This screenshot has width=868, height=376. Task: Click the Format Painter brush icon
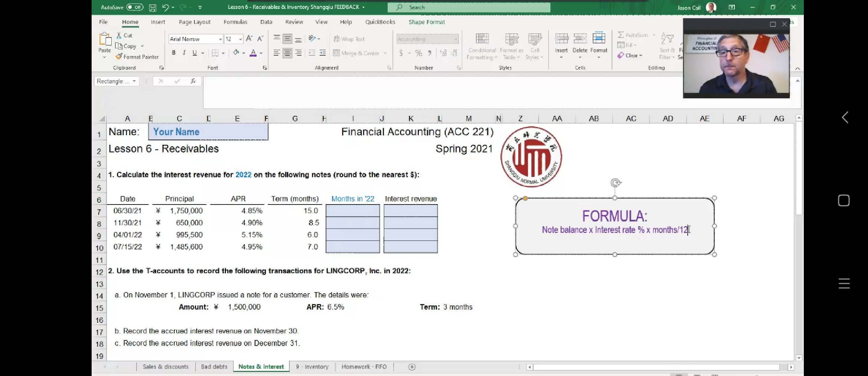click(x=119, y=57)
